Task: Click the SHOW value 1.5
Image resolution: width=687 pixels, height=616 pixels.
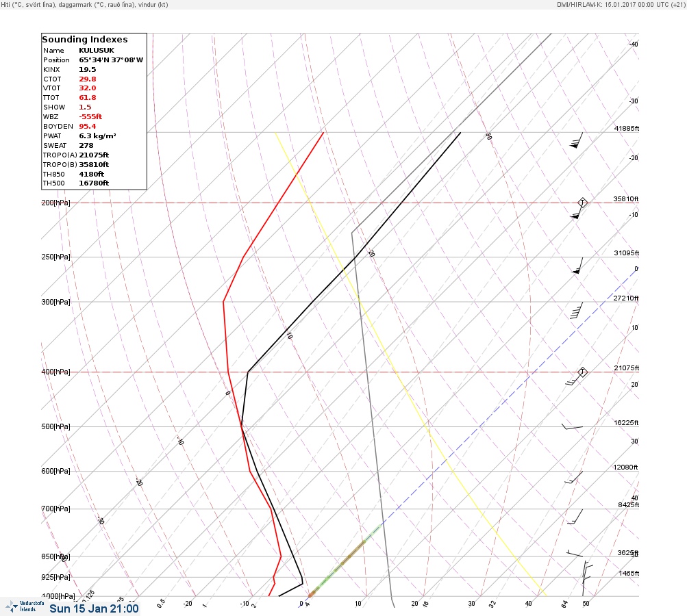Action: pyautogui.click(x=85, y=107)
